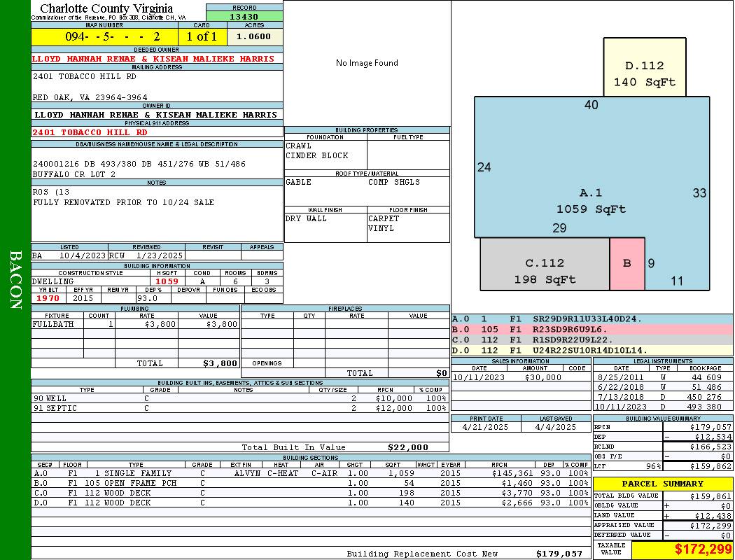This screenshot has width=735, height=560.
Task: Click the reviewed date 1/23/2025
Action: [x=159, y=256]
